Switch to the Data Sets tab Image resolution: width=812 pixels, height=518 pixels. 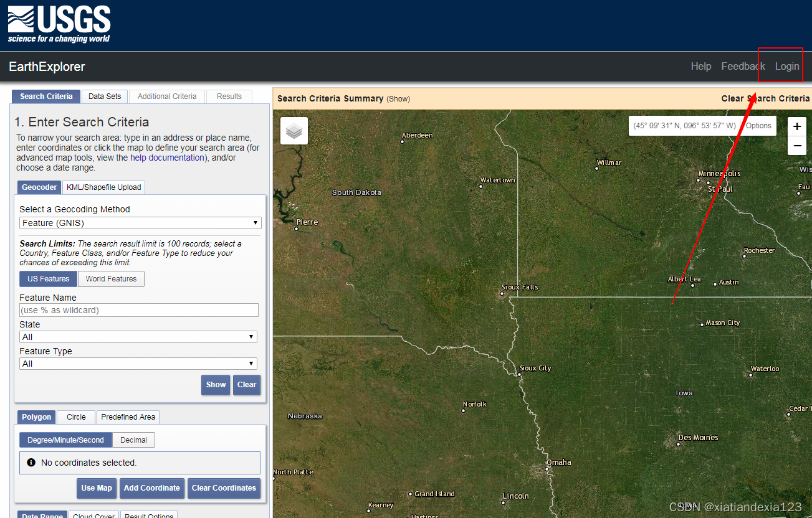click(x=105, y=97)
